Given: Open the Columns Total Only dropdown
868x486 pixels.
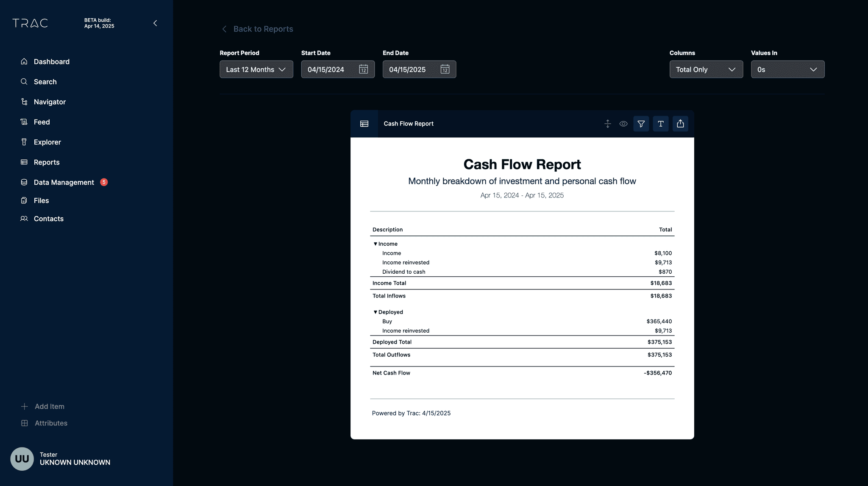Looking at the screenshot, I should (706, 69).
